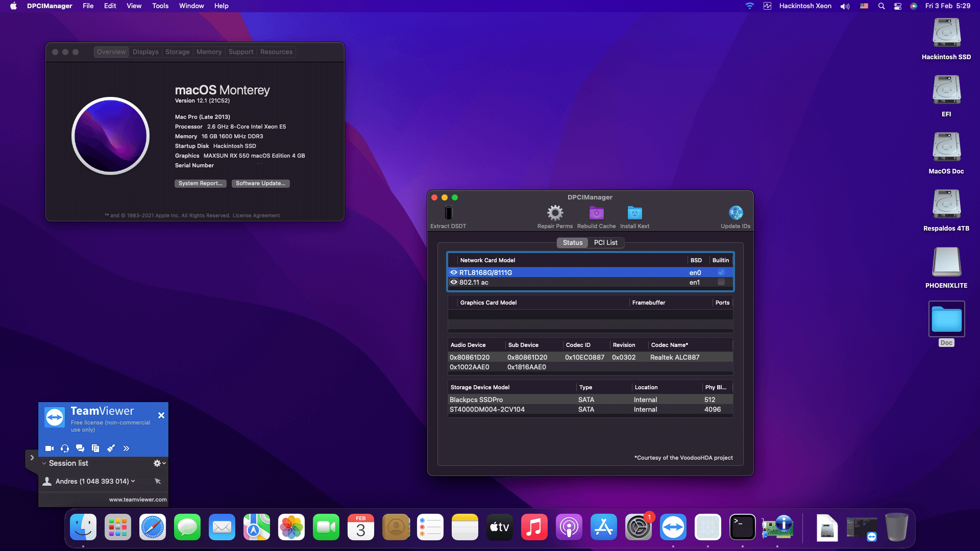Open the Tools menu in the menu bar

[160, 6]
